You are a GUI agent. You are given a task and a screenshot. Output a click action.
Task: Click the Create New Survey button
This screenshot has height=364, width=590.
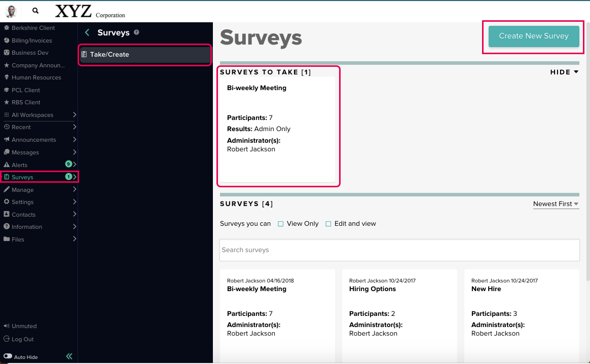[534, 36]
